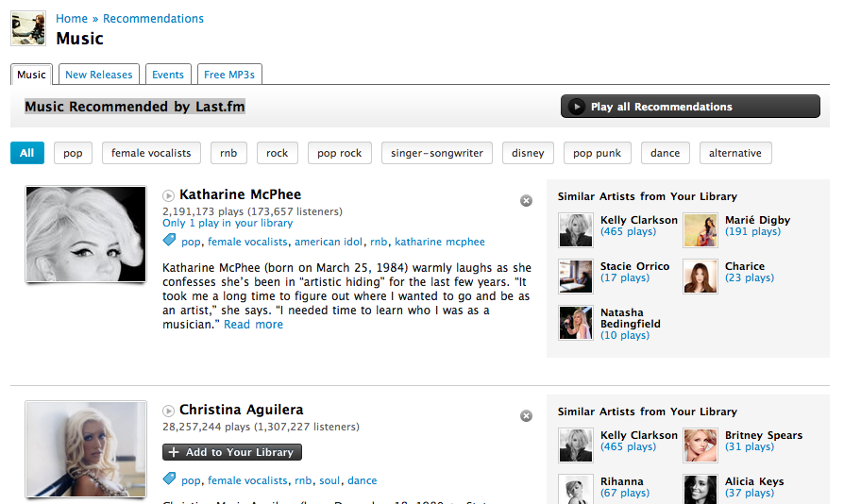Click 'Only 1 play in your library'

(x=228, y=223)
